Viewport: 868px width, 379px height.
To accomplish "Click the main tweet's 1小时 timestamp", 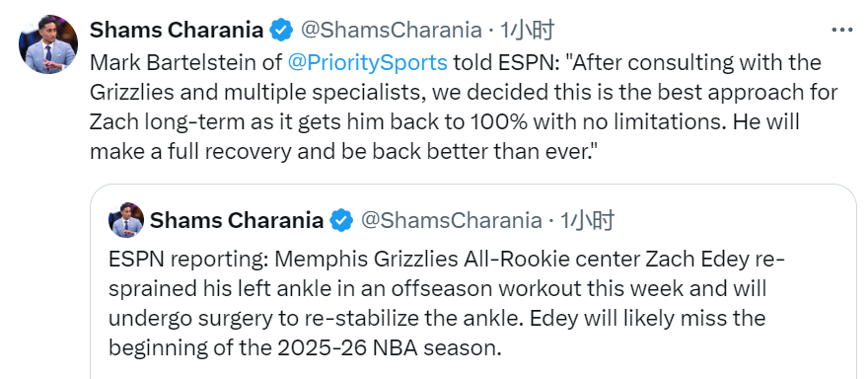I will tap(527, 30).
